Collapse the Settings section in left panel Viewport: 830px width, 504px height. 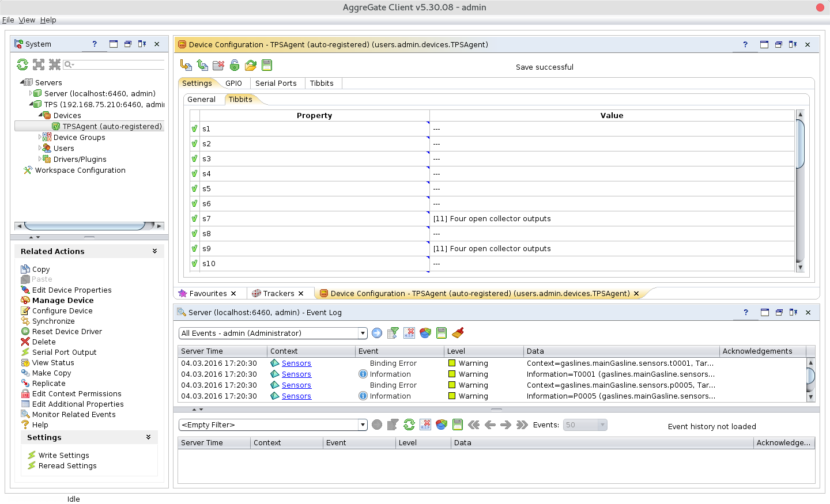click(x=148, y=437)
